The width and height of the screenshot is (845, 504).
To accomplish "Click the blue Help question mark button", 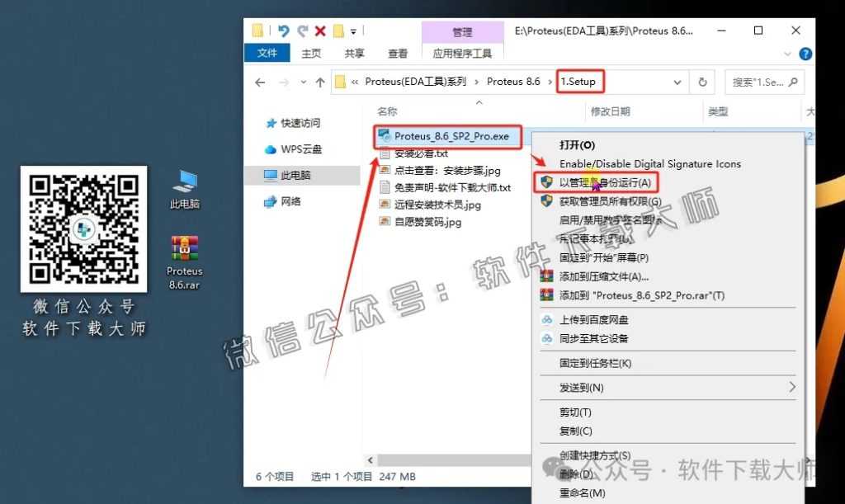I will coord(805,54).
